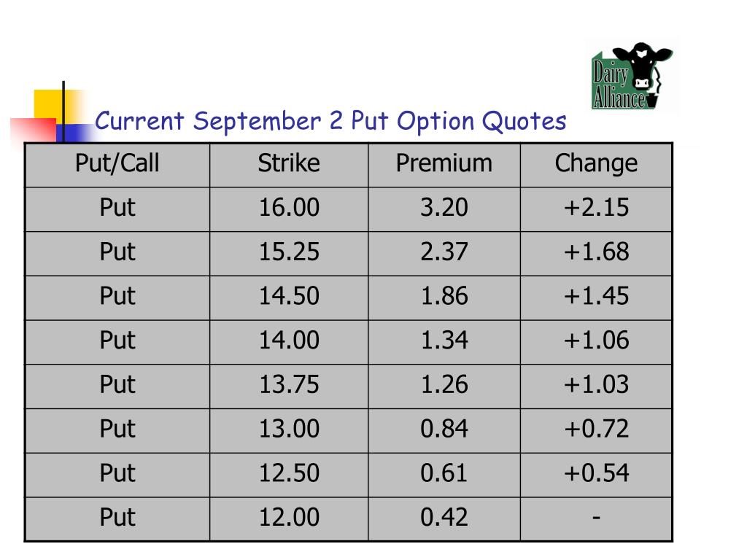Select the +2.15 change cell
The height and width of the screenshot is (560, 747).
click(x=596, y=208)
